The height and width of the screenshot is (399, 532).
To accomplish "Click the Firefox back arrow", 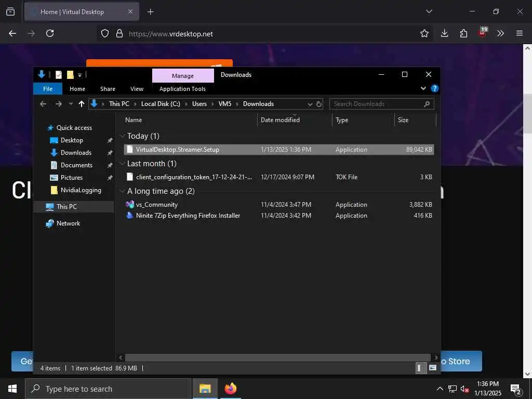I will (x=12, y=33).
